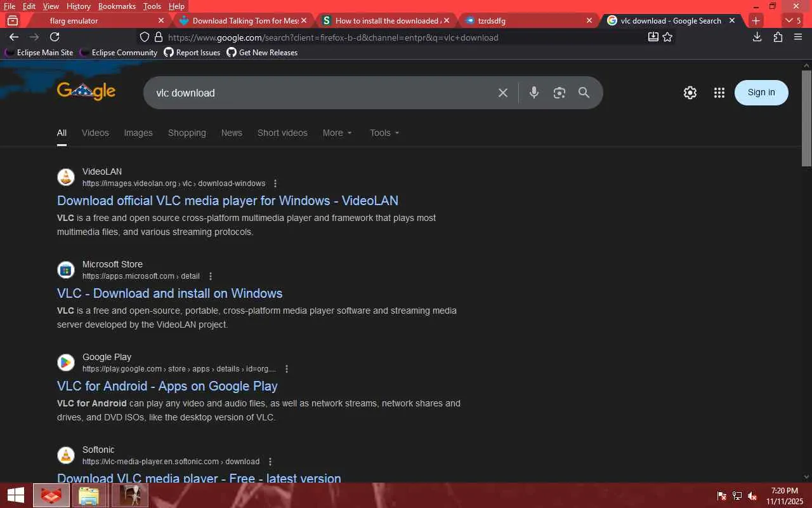812x508 pixels.
Task: Open the Extensions puzzle icon
Action: 778,37
